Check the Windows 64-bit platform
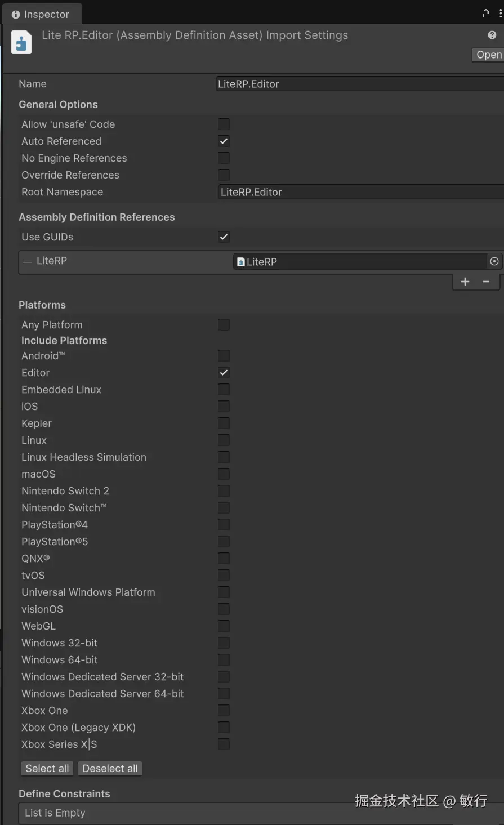 pos(224,660)
